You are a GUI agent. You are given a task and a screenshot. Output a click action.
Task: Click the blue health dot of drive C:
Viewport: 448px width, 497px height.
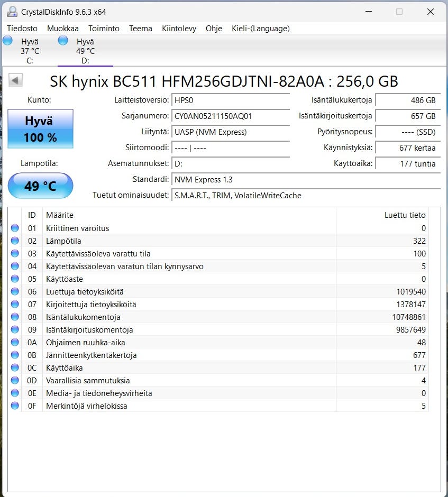tap(7, 40)
